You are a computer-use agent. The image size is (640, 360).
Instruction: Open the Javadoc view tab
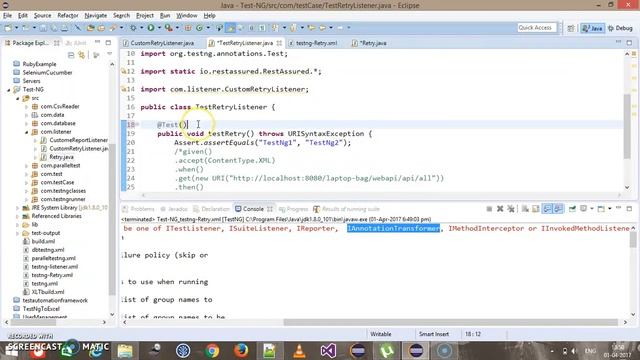point(174,209)
